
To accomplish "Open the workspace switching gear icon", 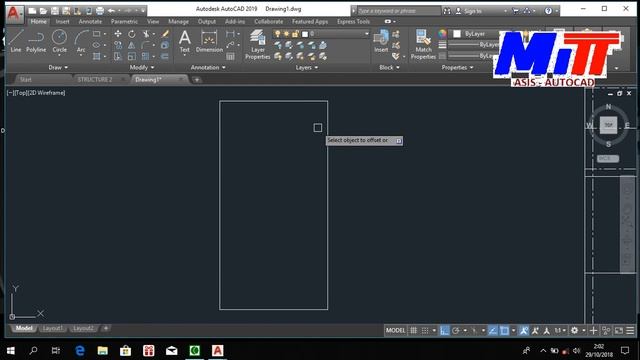I will (x=574, y=330).
